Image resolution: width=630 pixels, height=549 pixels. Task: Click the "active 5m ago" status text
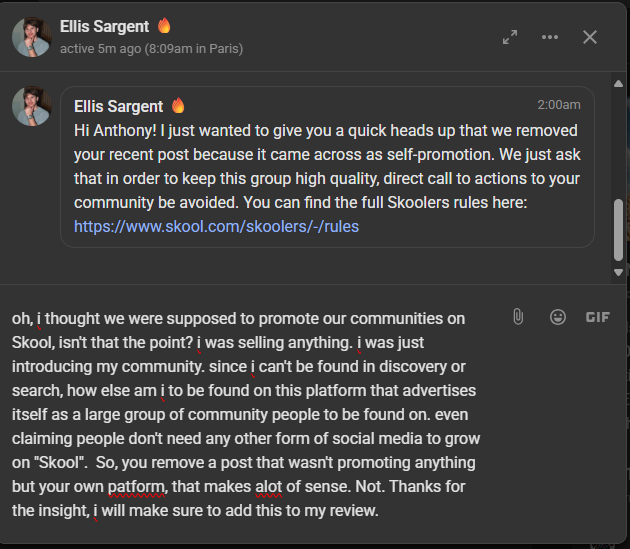pos(151,48)
